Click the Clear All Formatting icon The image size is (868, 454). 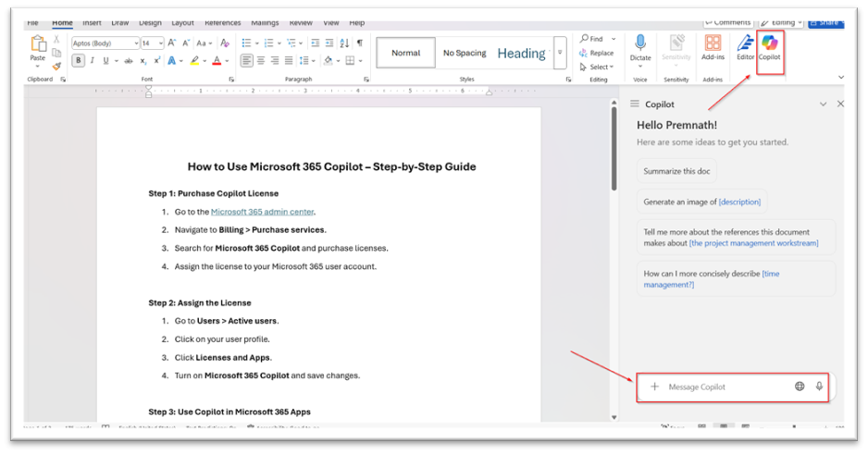(x=224, y=43)
